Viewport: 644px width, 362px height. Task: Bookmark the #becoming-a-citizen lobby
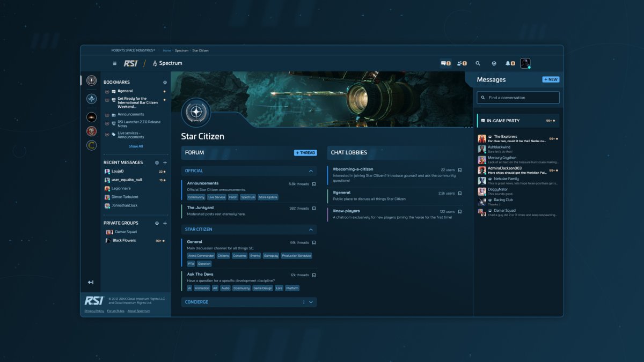[x=460, y=169]
